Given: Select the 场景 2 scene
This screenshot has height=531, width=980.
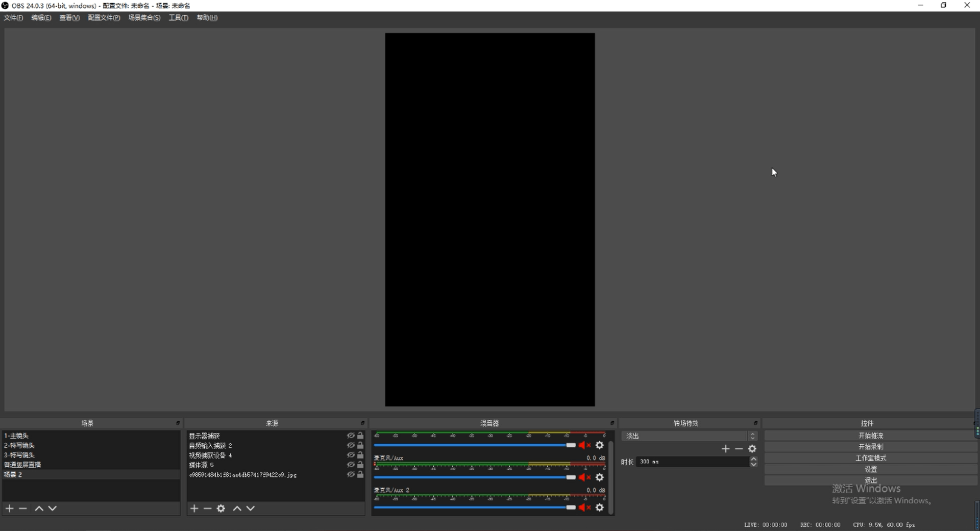Looking at the screenshot, I should pyautogui.click(x=91, y=474).
